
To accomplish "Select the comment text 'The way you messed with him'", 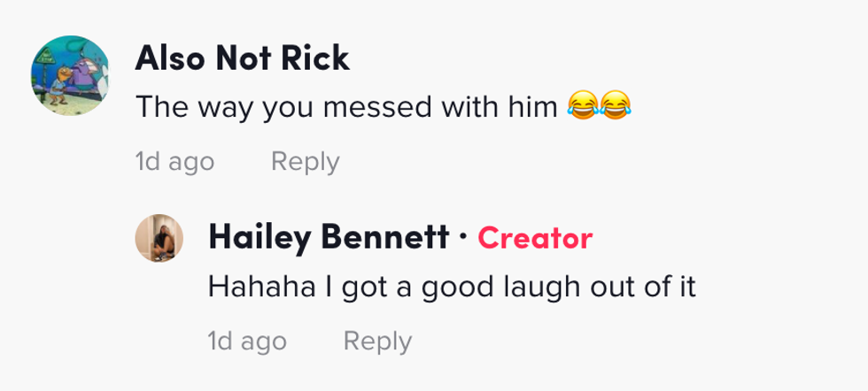I will pyautogui.click(x=347, y=109).
